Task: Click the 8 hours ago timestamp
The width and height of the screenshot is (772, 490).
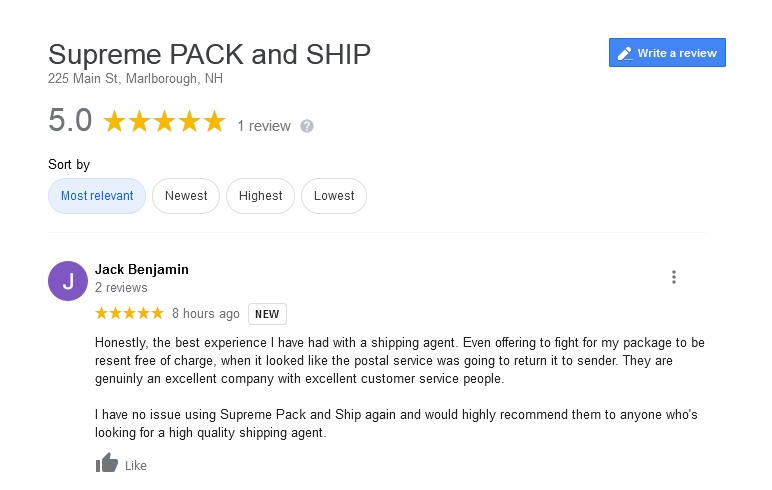Action: [206, 314]
